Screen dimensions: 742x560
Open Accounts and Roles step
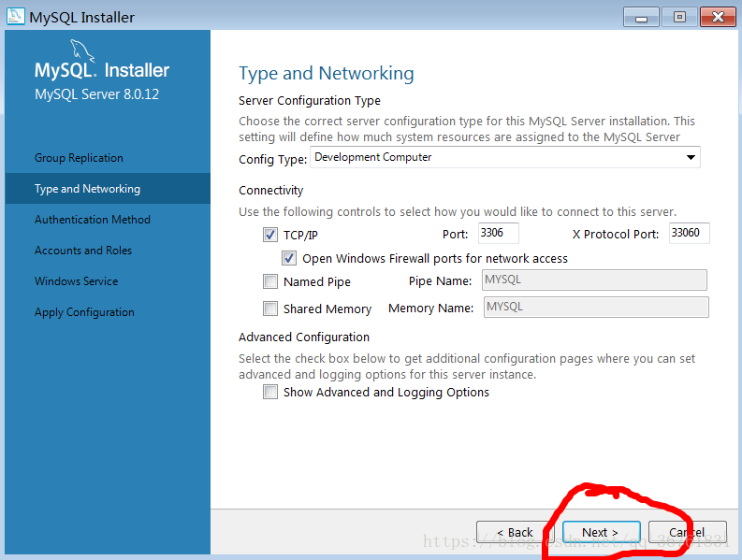(x=108, y=251)
